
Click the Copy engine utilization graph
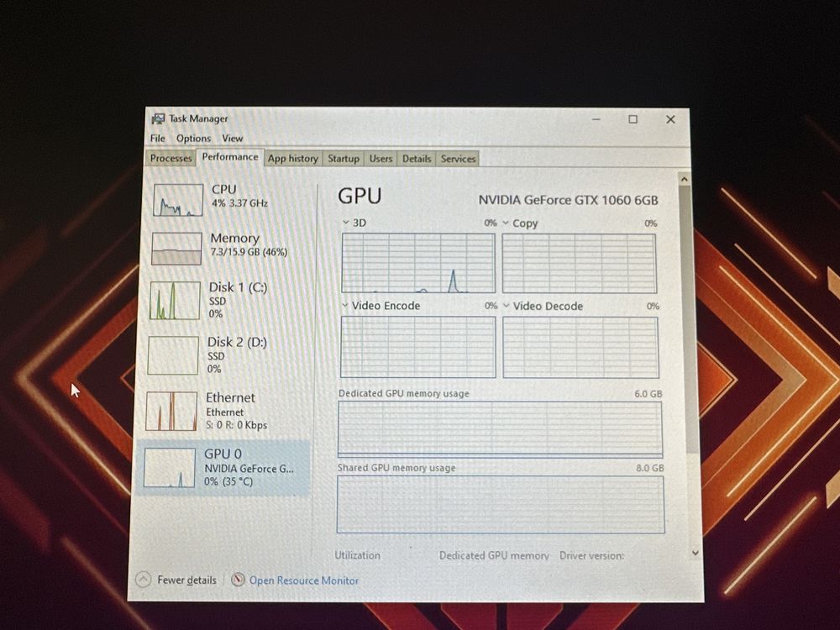tap(579, 264)
